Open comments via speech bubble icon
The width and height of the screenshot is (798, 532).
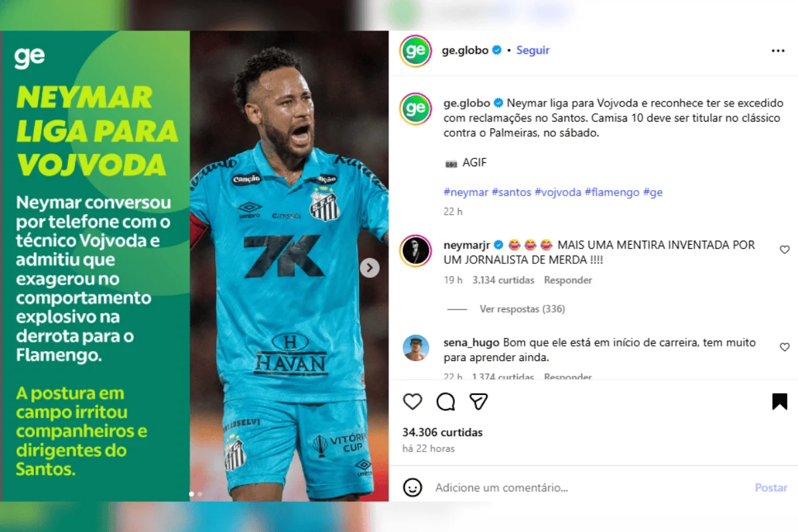446,402
